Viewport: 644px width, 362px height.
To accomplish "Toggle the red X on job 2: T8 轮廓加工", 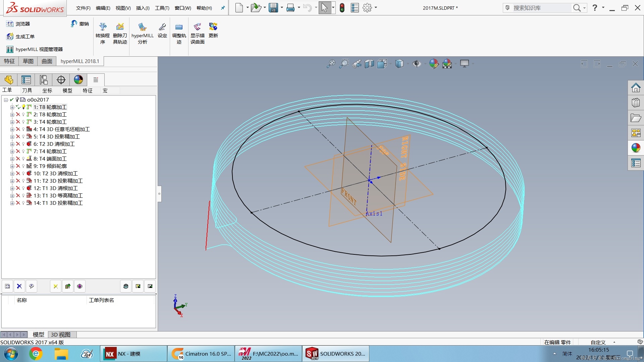I will 18,115.
